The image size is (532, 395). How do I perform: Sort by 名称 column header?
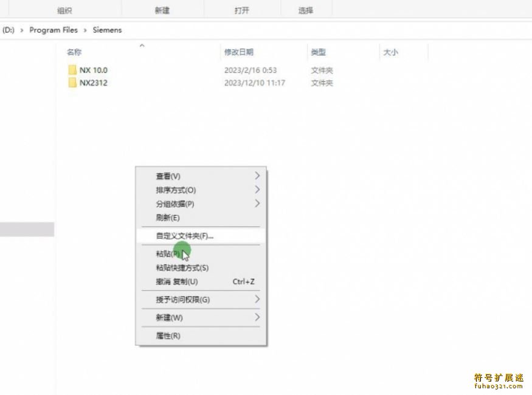[x=74, y=53]
